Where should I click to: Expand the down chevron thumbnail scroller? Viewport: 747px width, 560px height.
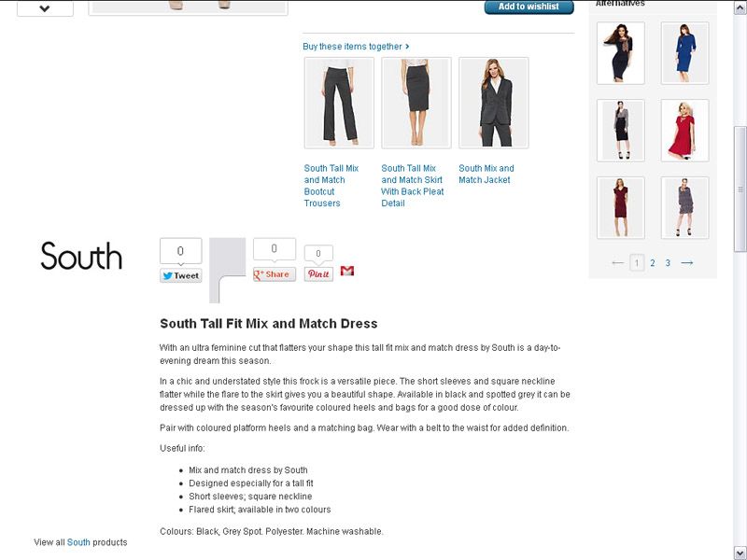tap(45, 8)
